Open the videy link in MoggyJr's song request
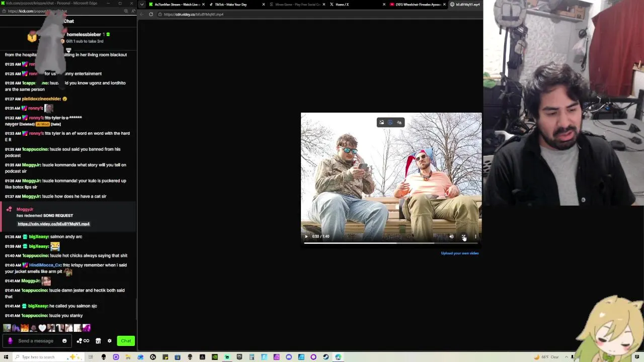This screenshot has height=362, width=644. tap(54, 224)
